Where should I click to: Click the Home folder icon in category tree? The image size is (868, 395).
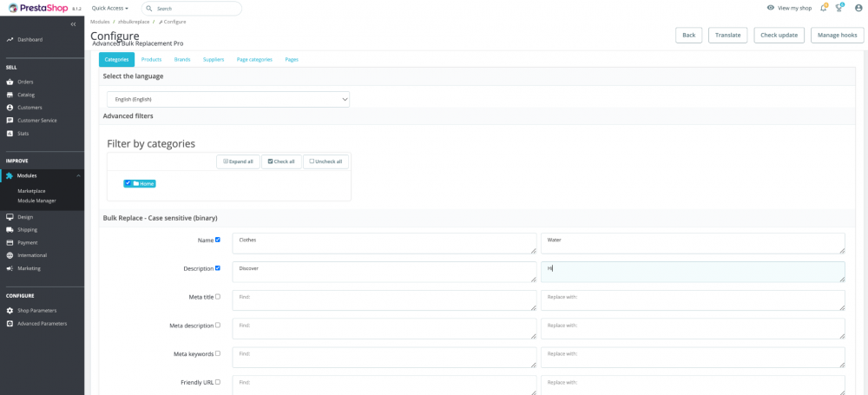(135, 183)
